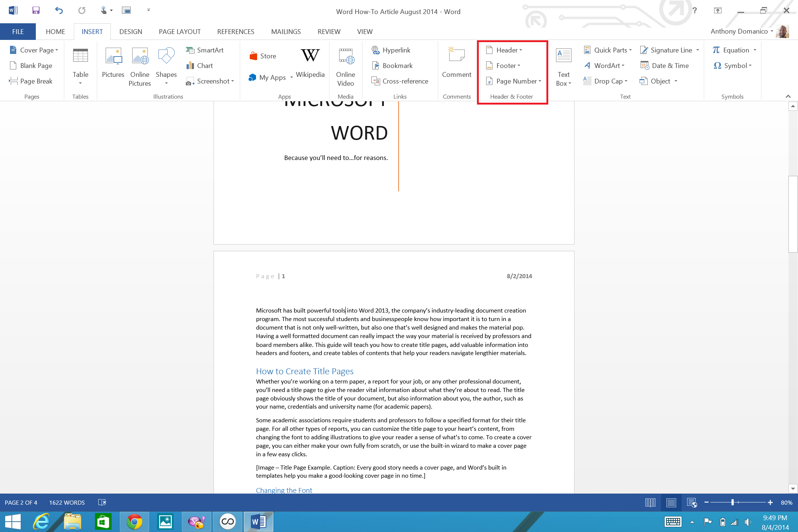This screenshot has width=798, height=532.
Task: Click How to Create Title Pages link
Action: click(x=304, y=371)
